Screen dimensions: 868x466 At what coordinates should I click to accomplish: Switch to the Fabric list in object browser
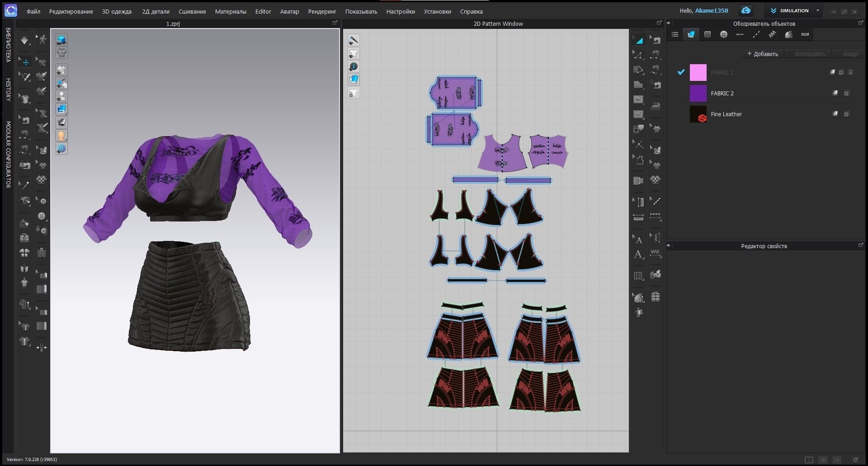(691, 34)
